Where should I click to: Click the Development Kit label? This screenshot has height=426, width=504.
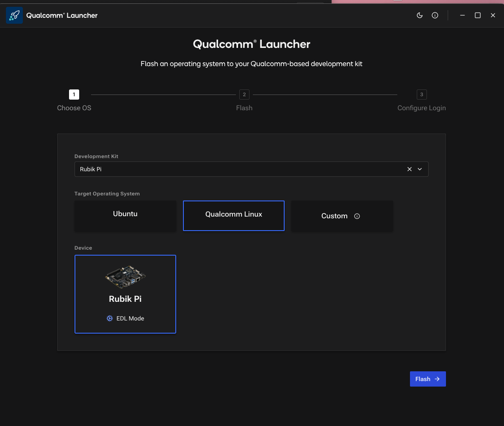[x=97, y=156]
